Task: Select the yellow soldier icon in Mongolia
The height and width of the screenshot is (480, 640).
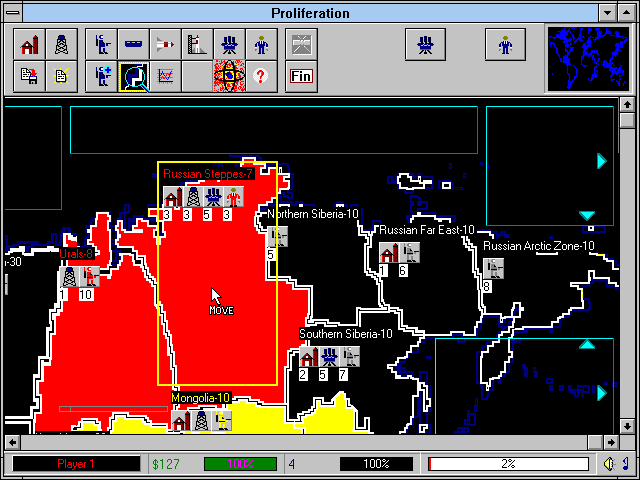Action: 222,421
